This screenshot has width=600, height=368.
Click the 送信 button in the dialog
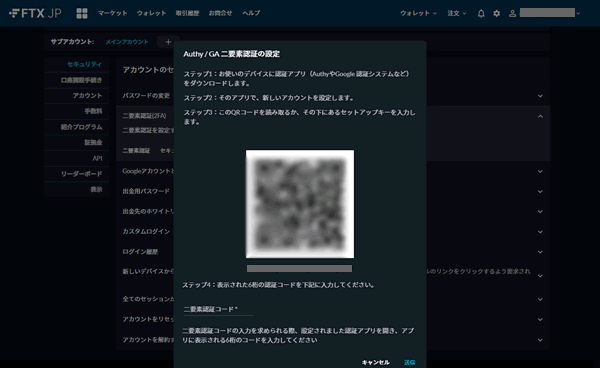(x=409, y=362)
